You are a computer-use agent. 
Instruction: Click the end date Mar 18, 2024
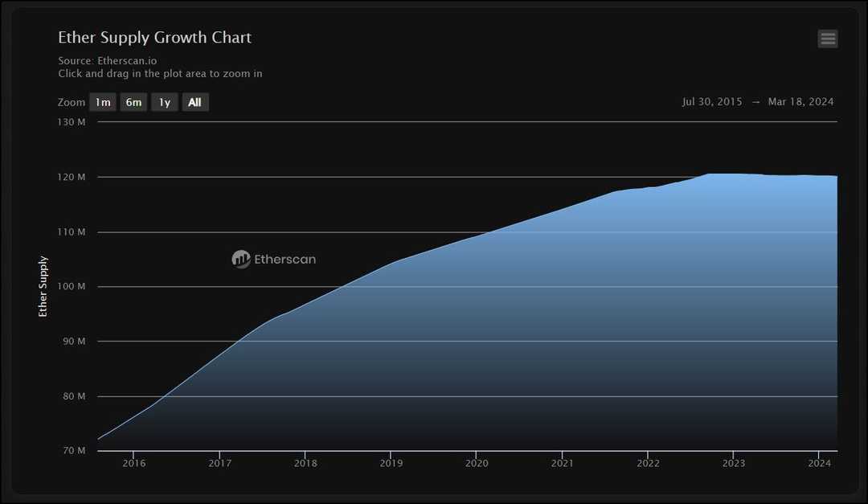[x=800, y=101]
